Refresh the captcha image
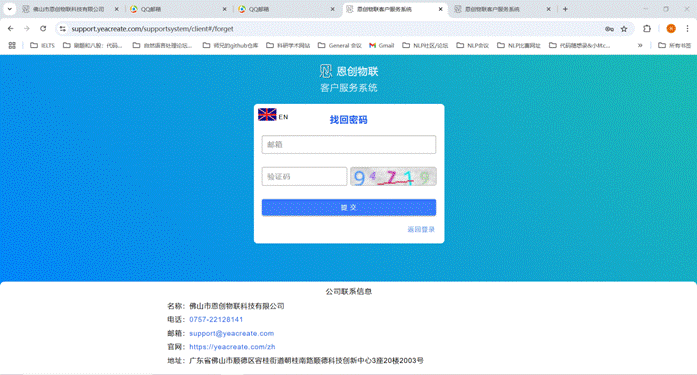697x375 pixels. (393, 177)
